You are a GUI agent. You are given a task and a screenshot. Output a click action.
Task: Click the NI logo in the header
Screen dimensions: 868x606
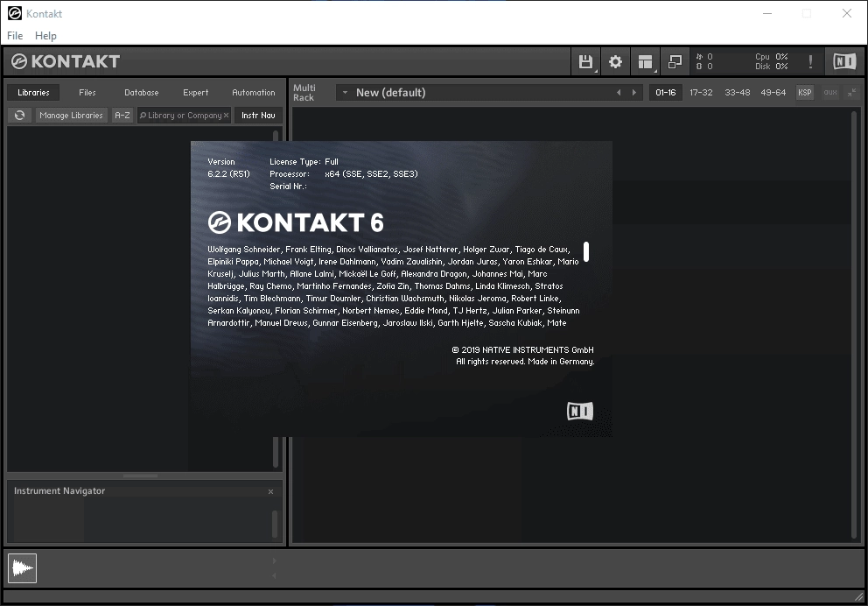(x=844, y=61)
